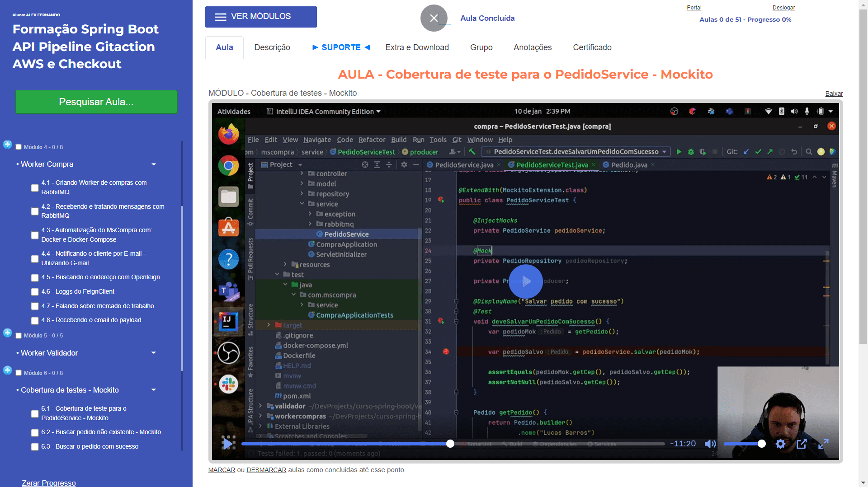Open the SUPORTE tab
This screenshot has width=868, height=487.
(341, 47)
